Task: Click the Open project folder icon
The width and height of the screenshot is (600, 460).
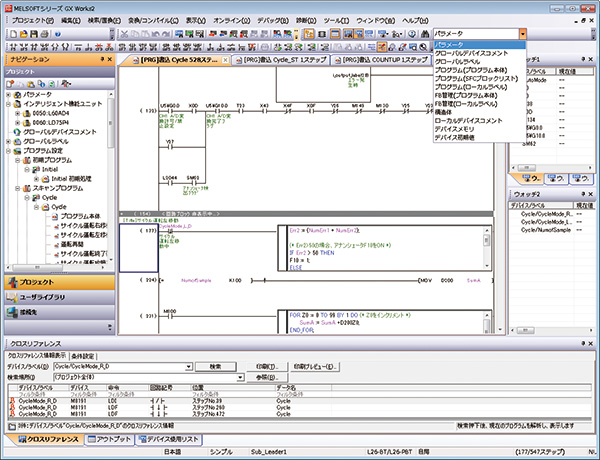Action: coord(24,34)
